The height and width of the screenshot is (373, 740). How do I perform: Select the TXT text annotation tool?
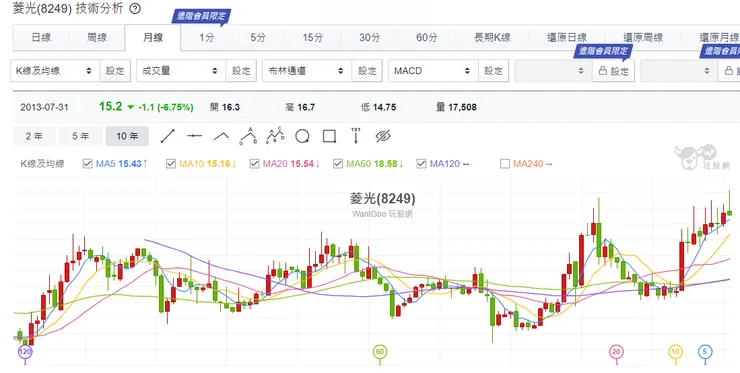(356, 136)
